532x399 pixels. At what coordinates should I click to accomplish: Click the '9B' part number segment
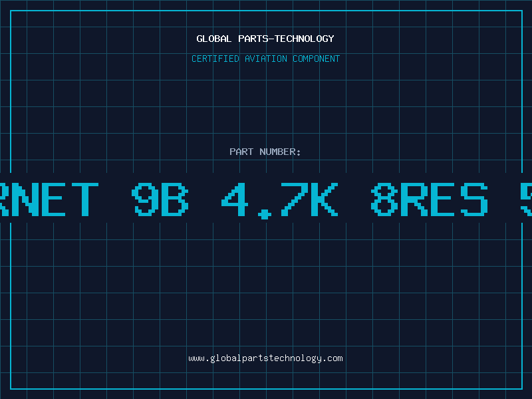click(x=160, y=199)
